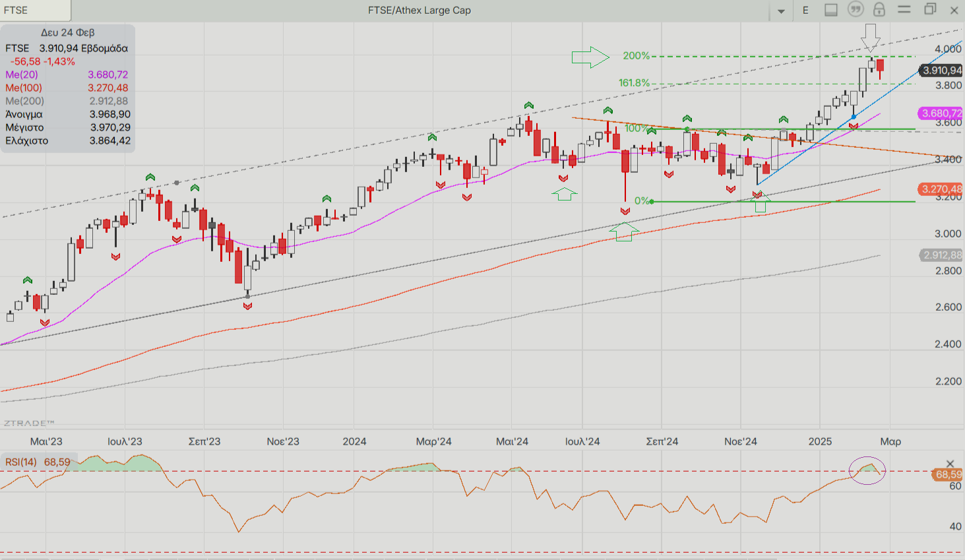Select the 100% Fibonacci level label
The height and width of the screenshot is (560, 965).
(637, 128)
